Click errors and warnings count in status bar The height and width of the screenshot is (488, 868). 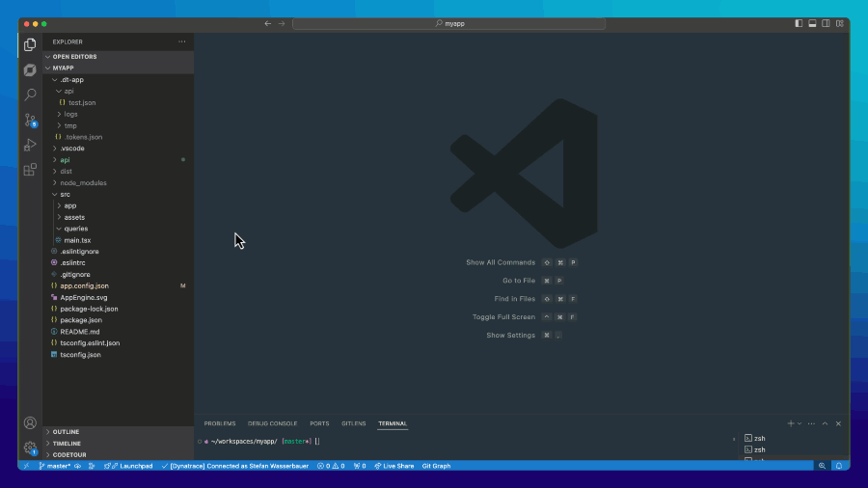point(331,466)
